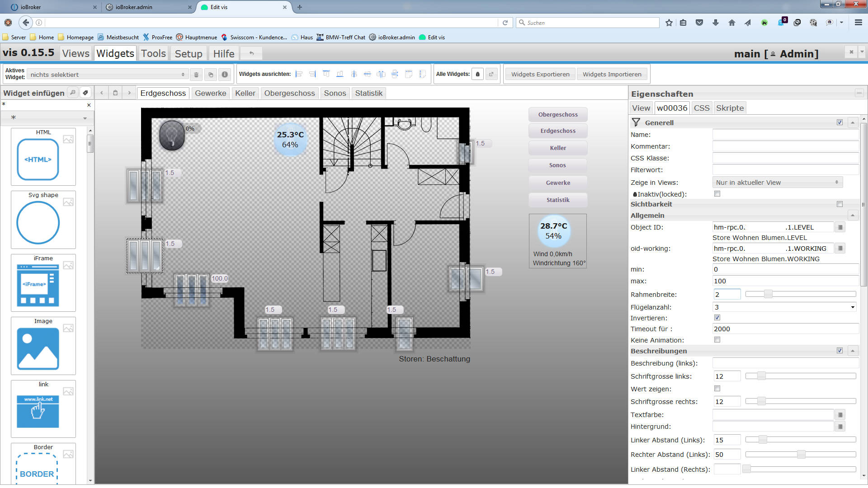Click the align widgets left icon
This screenshot has height=488, width=868.
[299, 74]
